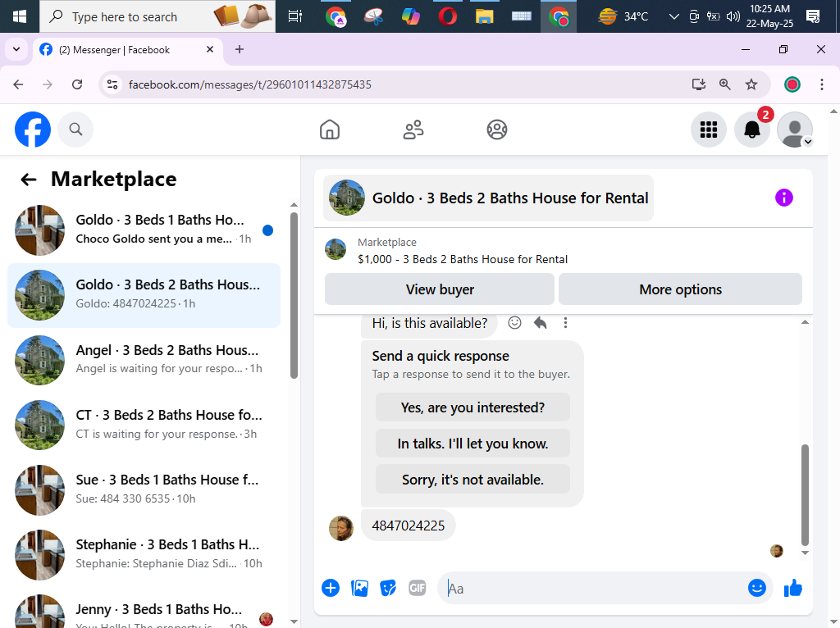This screenshot has width=840, height=628.
Task: Choose a GIF from the composer
Action: click(417, 588)
